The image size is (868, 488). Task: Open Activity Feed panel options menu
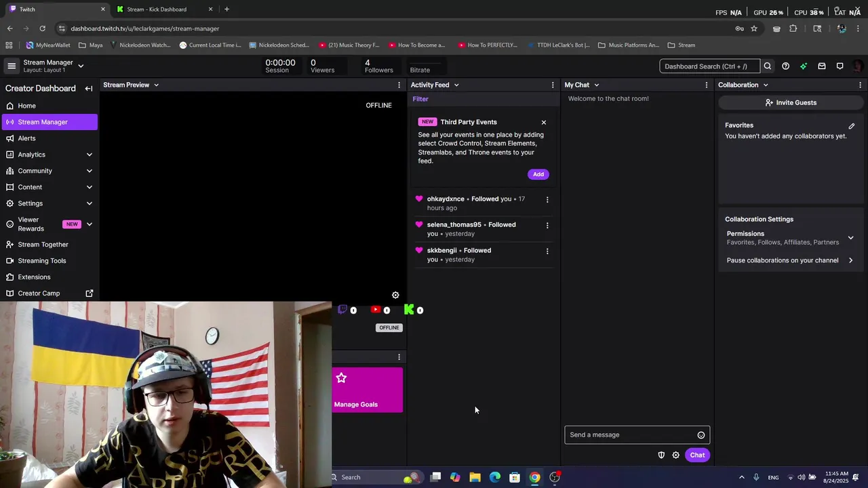[553, 85]
